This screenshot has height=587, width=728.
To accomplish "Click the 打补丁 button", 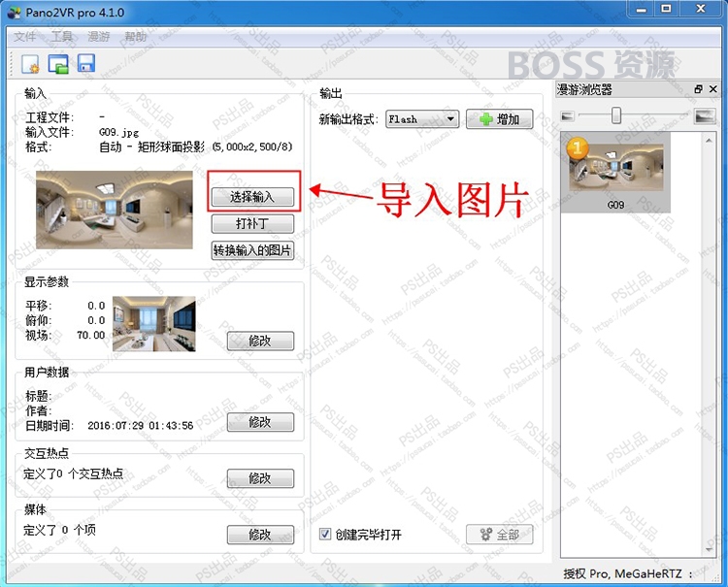I will (252, 224).
